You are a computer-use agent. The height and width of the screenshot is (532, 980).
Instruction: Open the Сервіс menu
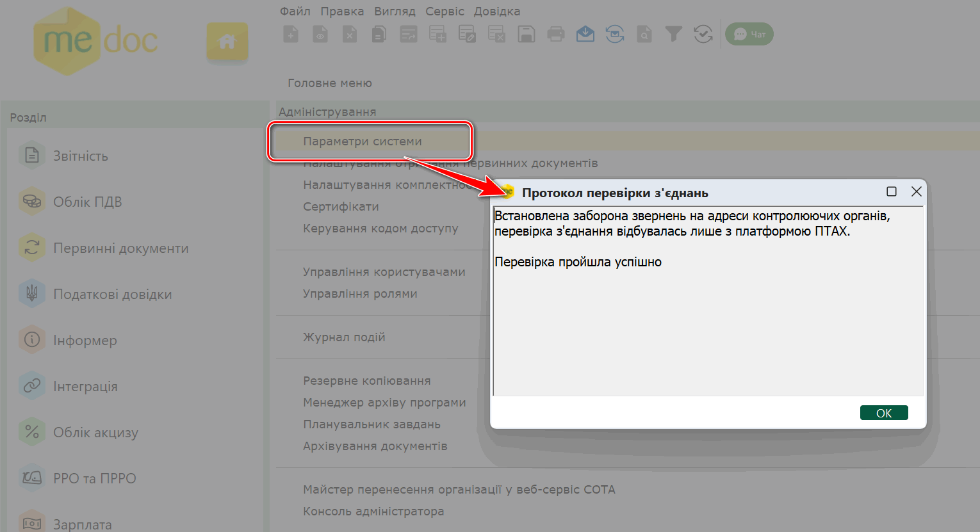pyautogui.click(x=445, y=11)
